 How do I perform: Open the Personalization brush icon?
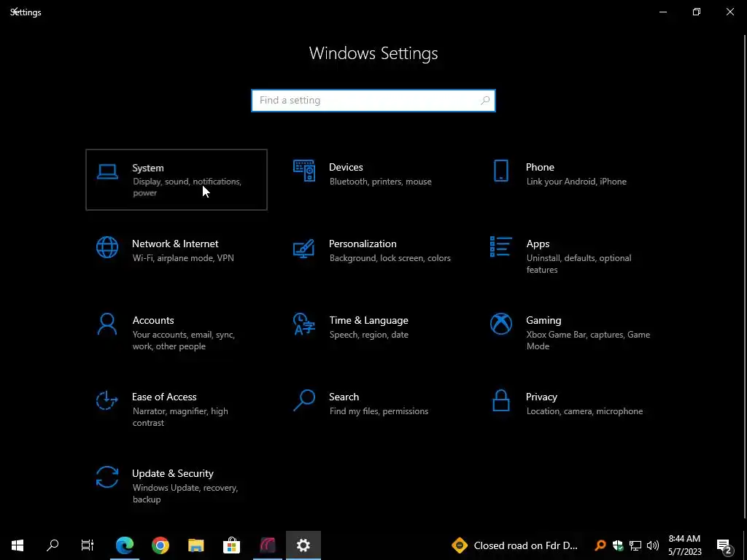click(304, 248)
